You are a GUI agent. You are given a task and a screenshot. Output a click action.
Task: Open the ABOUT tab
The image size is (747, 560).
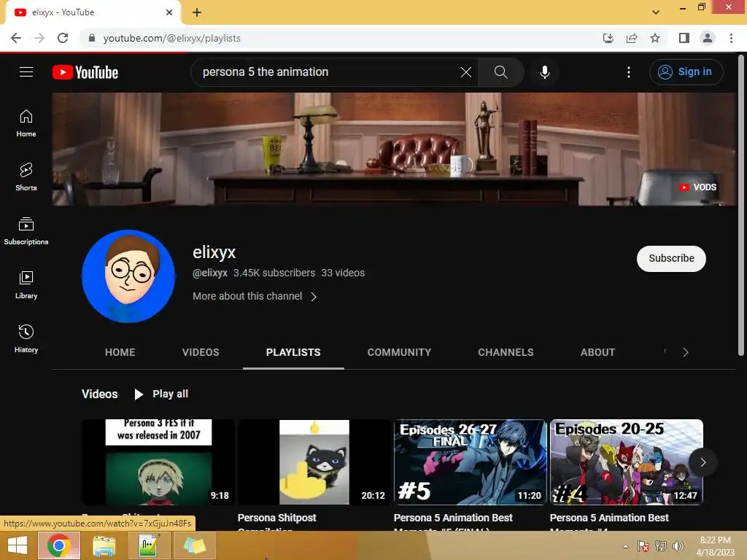(598, 352)
